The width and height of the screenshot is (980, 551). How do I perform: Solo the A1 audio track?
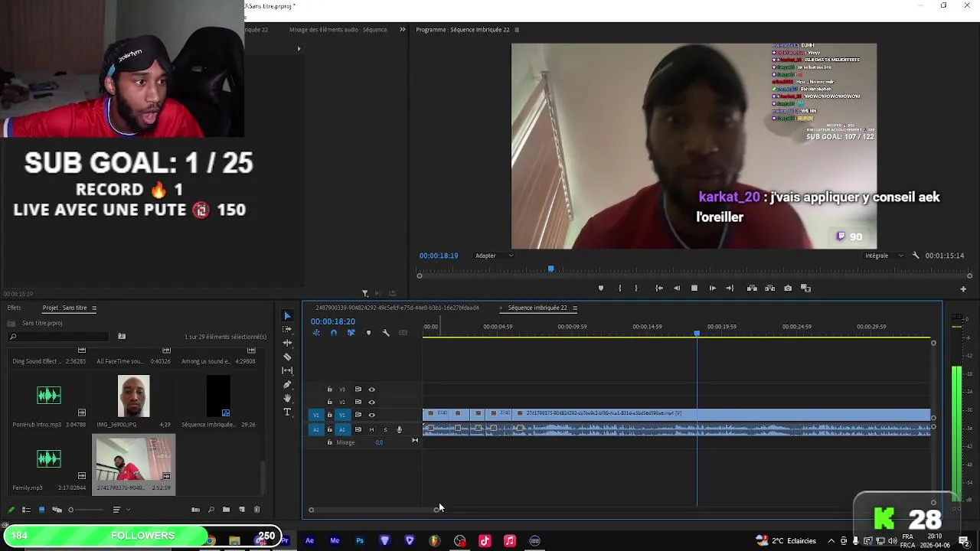pos(385,429)
